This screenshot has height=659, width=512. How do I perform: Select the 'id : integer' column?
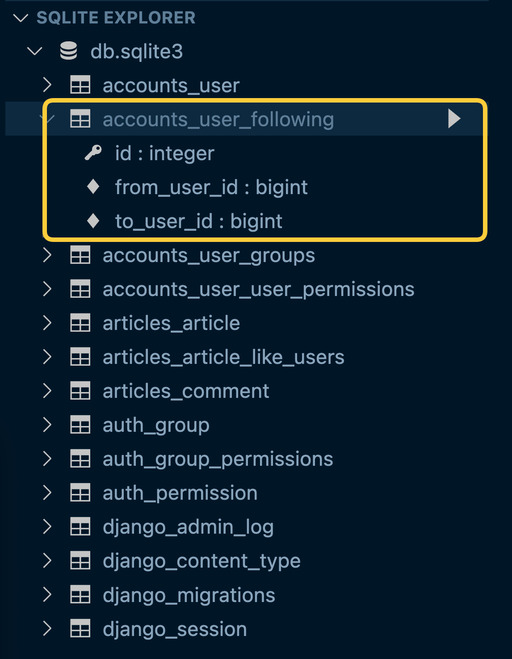pos(165,153)
